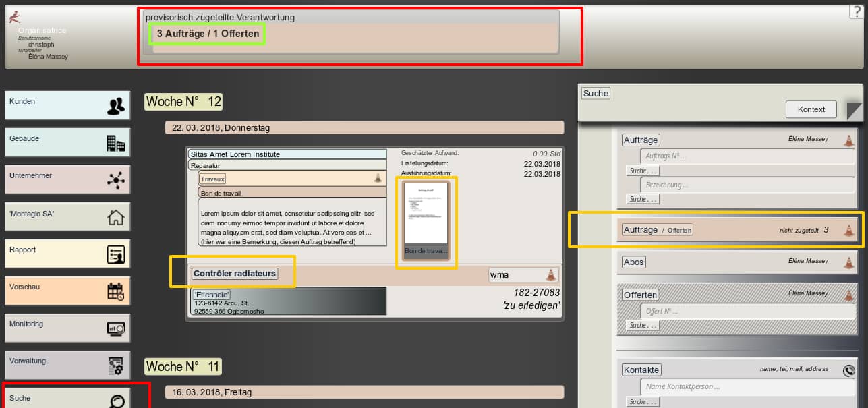The image size is (868, 408).
Task: Select Suche in the left sidebar
Action: 67,399
